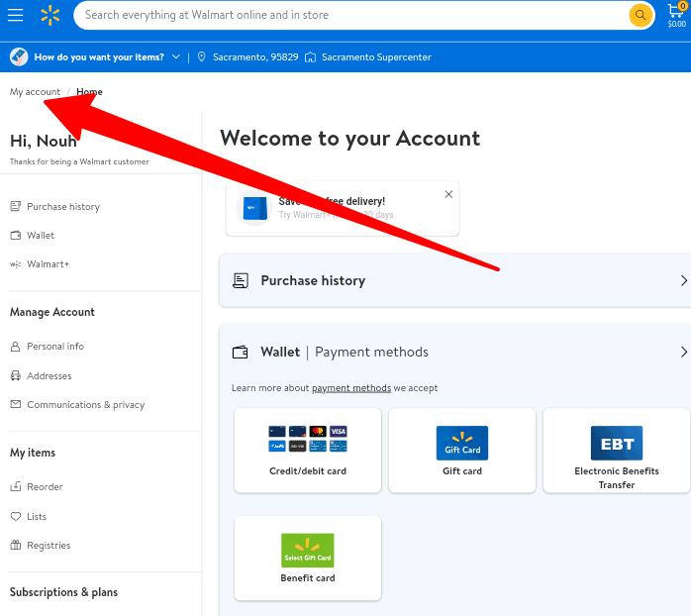
Task: Click the store icon beside Sacramento Supercenter
Action: click(x=310, y=57)
